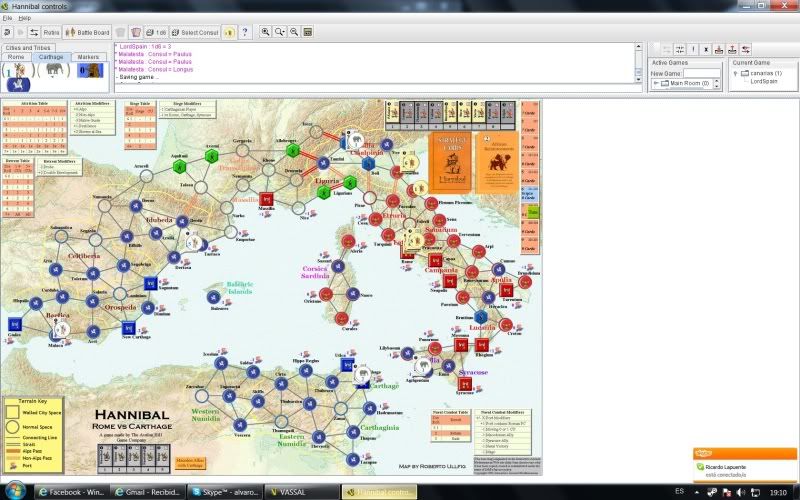Click the red swap arrows server icon
The height and width of the screenshot is (500, 800).
pyautogui.click(x=745, y=49)
